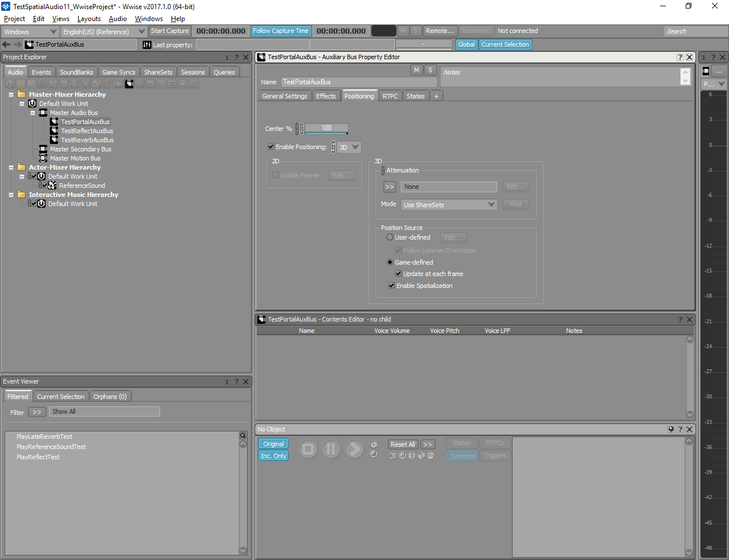The width and height of the screenshot is (729, 560).
Task: Click the Contents Editor scrollbar up arrow
Action: [x=690, y=340]
